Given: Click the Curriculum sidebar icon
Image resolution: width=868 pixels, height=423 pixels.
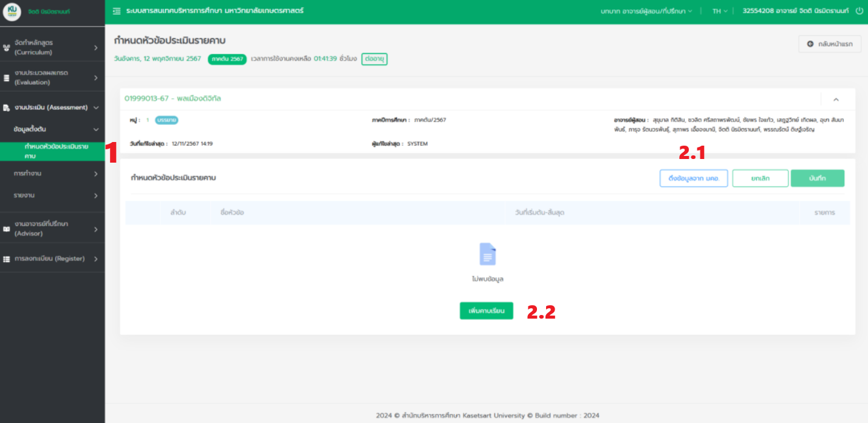Looking at the screenshot, I should 7,48.
